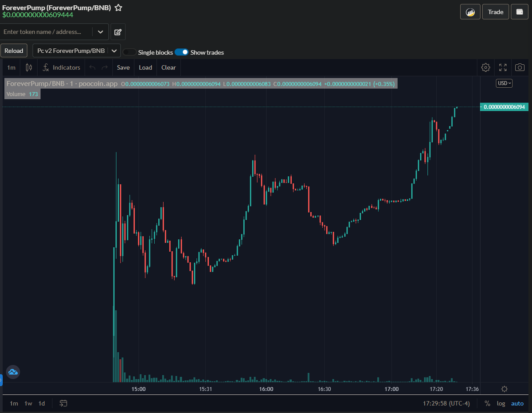Load a saved chart layout
Viewport: 532px width, 413px height.
click(x=145, y=67)
